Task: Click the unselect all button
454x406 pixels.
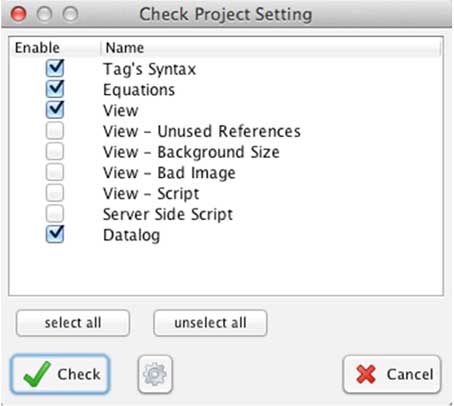Action: 210,323
